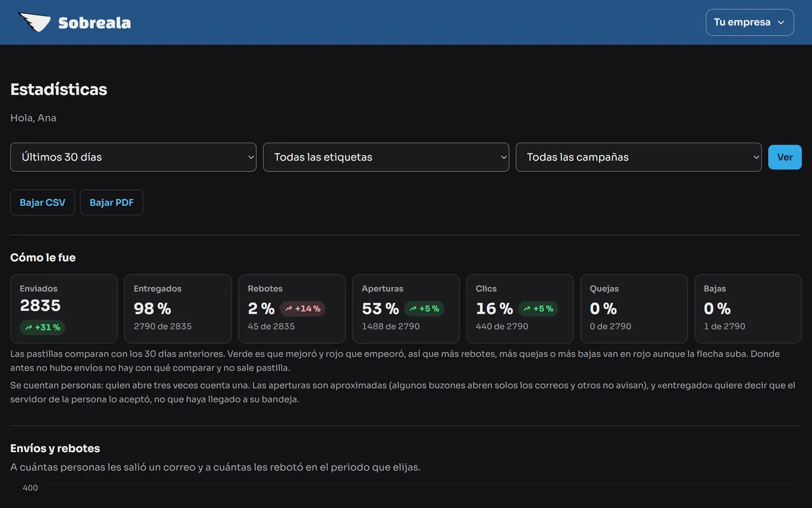Select the Aperturas 53 % stat card
The height and width of the screenshot is (508, 812).
(406, 309)
